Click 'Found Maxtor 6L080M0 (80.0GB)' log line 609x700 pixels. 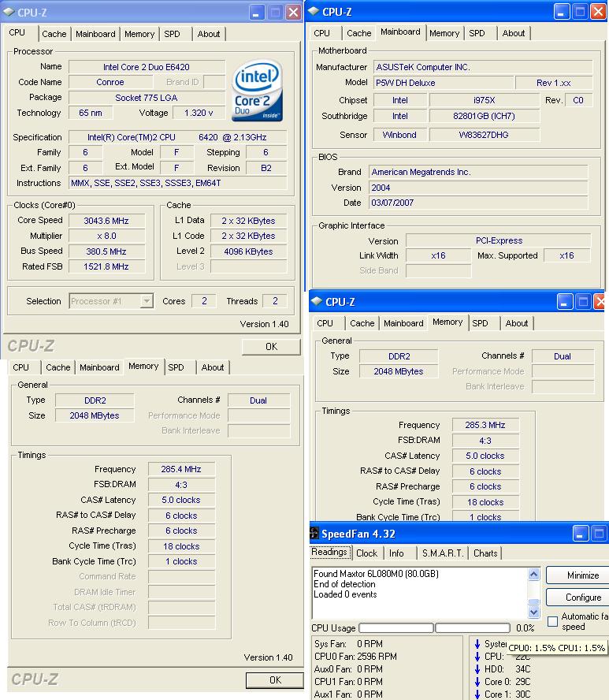376,574
